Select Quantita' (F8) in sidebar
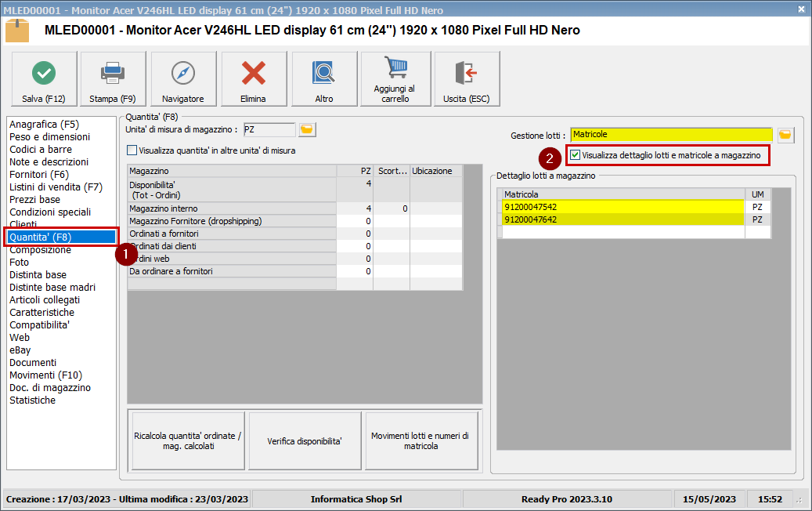This screenshot has width=812, height=511. (x=62, y=237)
